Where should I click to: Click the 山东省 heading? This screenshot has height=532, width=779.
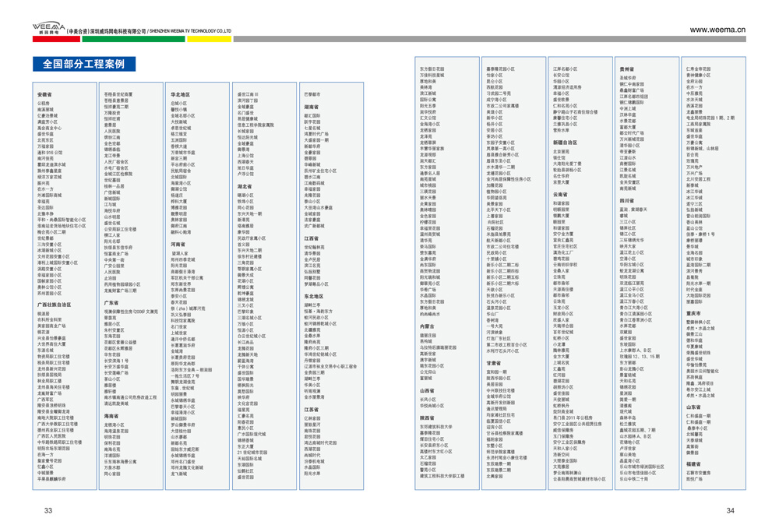point(693,407)
